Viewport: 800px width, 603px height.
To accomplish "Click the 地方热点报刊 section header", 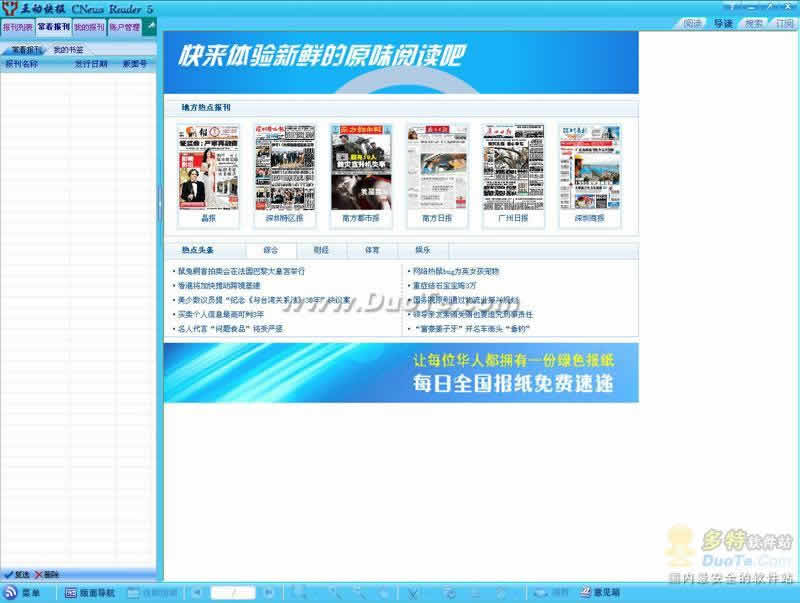I will click(206, 108).
